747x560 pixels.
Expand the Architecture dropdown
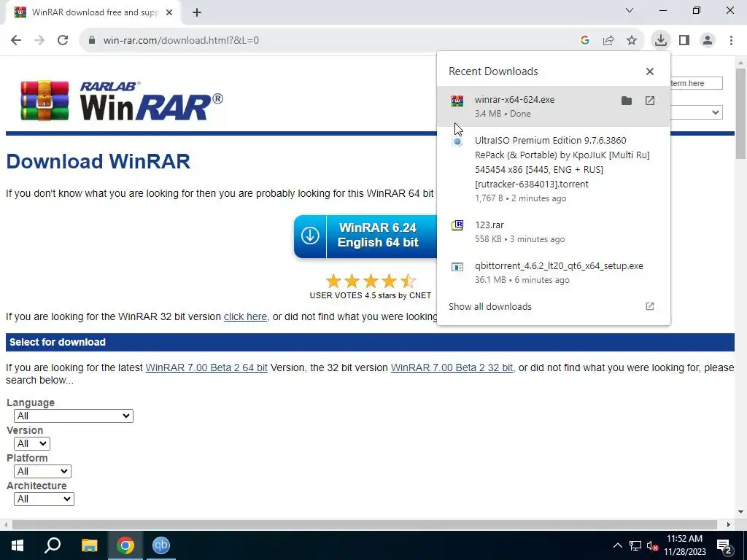coord(44,499)
